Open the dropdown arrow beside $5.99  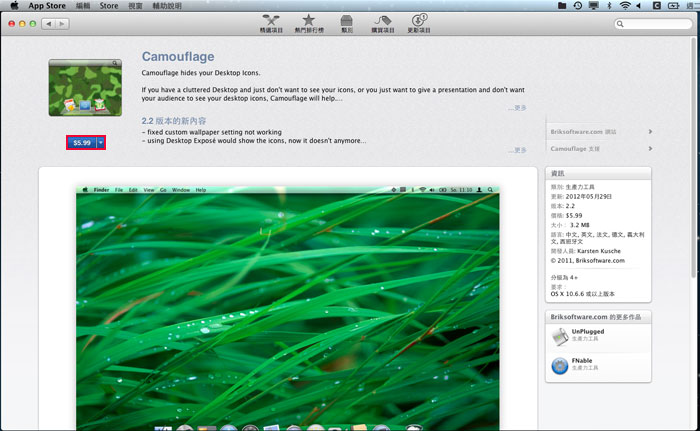[101, 143]
